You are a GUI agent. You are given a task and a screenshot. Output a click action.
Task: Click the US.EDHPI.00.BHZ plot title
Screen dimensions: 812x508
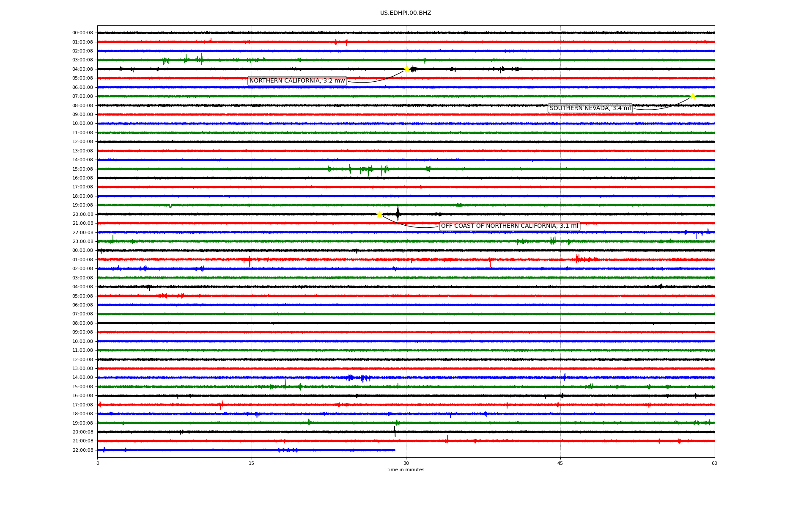pos(406,13)
